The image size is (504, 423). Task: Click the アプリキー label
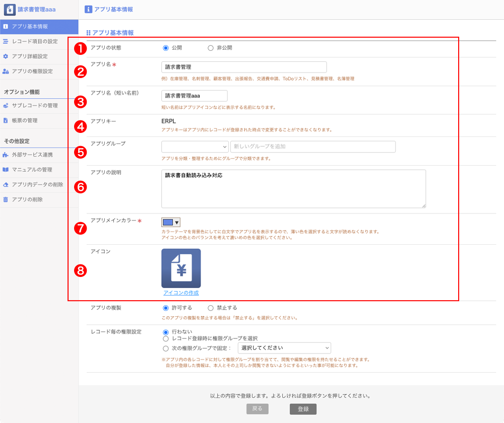tap(103, 121)
